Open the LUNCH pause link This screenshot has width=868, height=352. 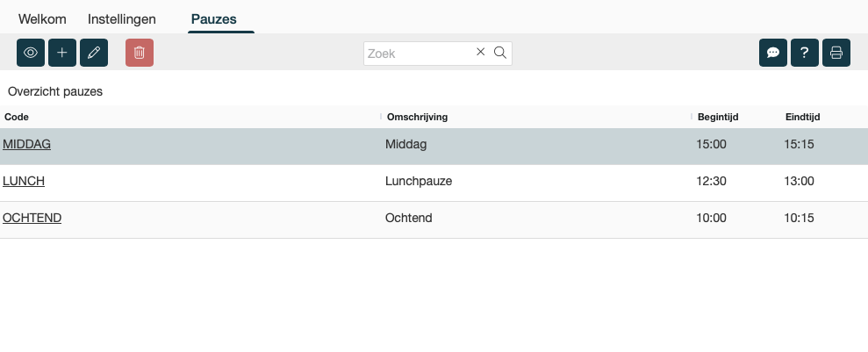click(24, 182)
